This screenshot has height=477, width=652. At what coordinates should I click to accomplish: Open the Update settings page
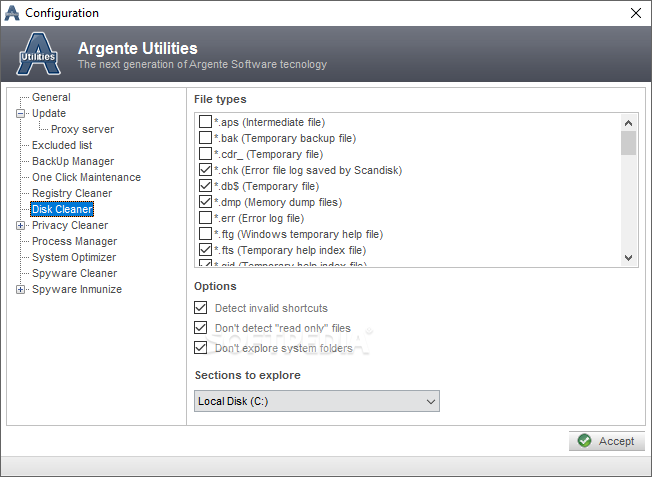coord(49,113)
